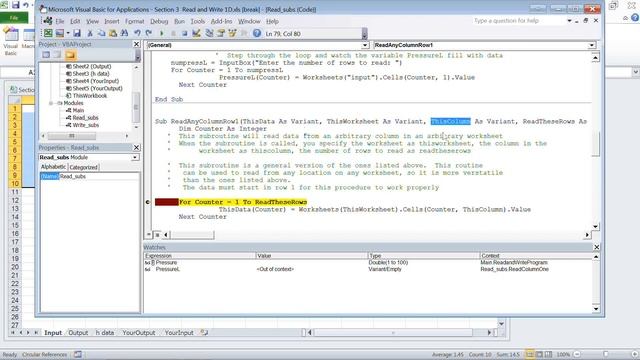Click the breakpoint dot beside the For Counter line
640x360 pixels.
148,202
